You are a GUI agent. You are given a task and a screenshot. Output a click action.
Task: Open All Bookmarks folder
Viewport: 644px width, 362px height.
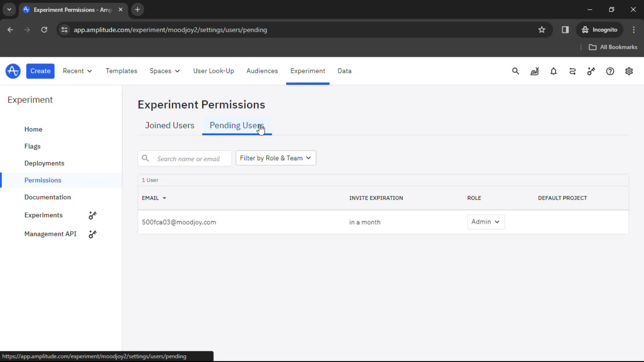(x=613, y=47)
